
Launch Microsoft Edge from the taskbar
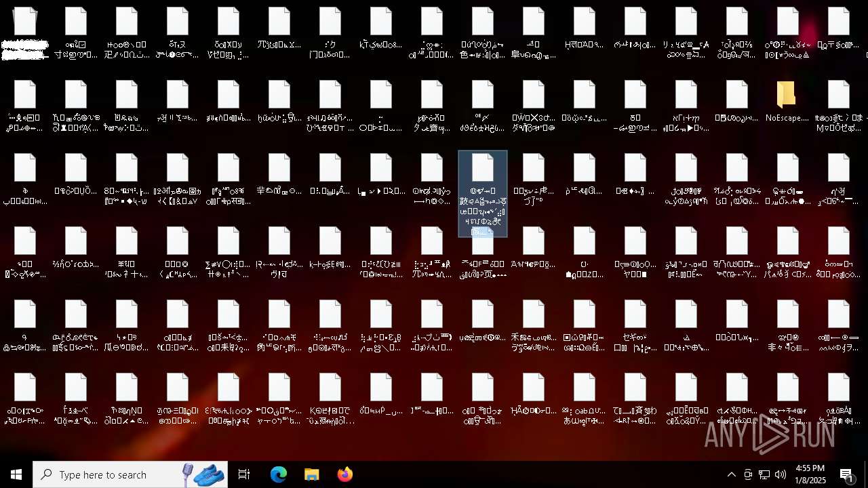(279, 474)
